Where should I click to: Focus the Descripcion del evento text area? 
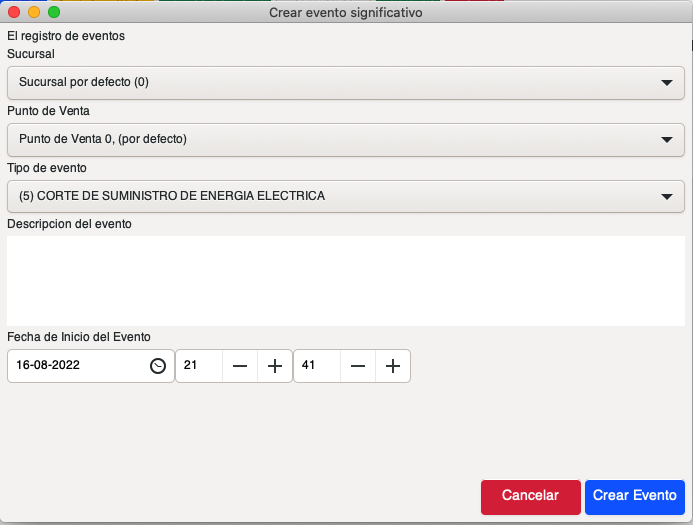point(345,280)
